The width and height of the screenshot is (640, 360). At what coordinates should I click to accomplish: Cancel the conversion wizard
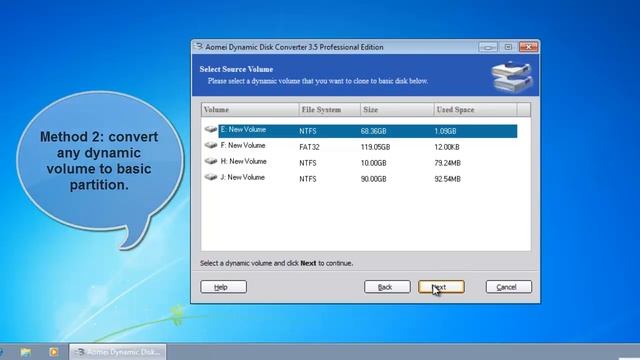coord(509,287)
